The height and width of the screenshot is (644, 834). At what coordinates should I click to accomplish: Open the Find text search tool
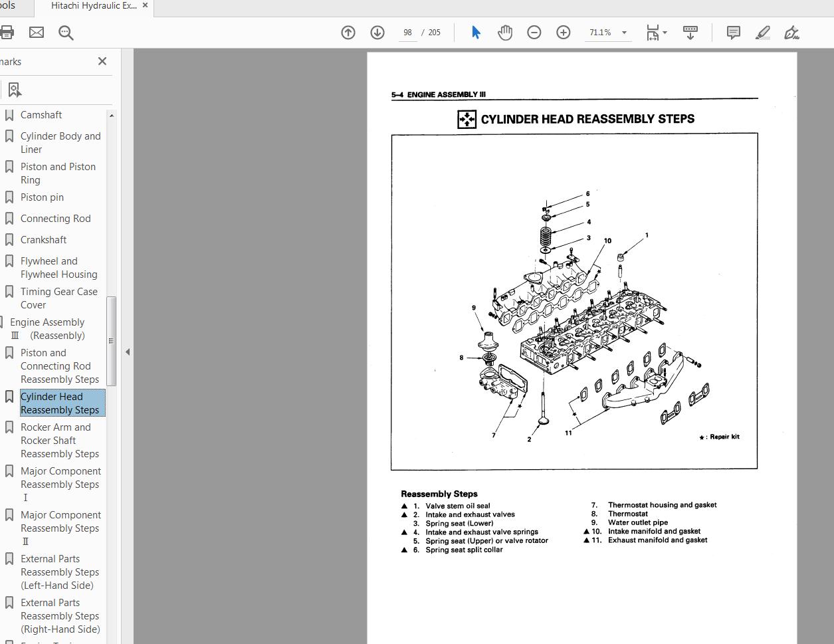pyautogui.click(x=66, y=33)
